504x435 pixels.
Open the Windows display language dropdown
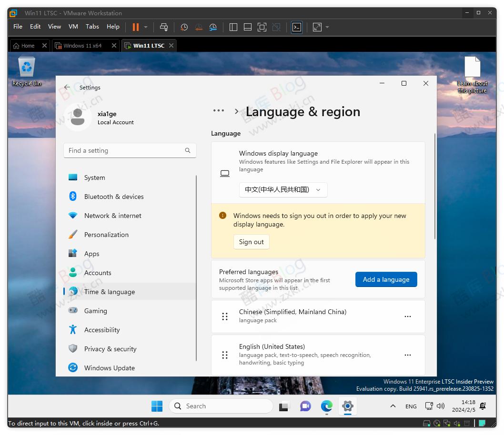pos(283,189)
